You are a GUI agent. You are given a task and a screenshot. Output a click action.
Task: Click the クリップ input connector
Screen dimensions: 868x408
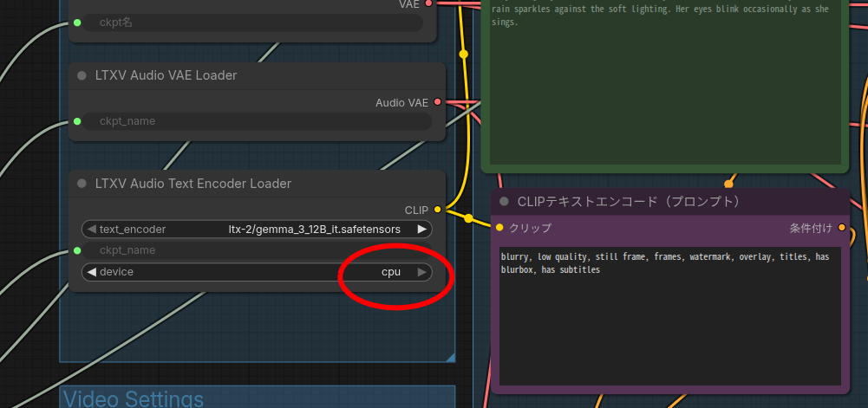point(499,228)
